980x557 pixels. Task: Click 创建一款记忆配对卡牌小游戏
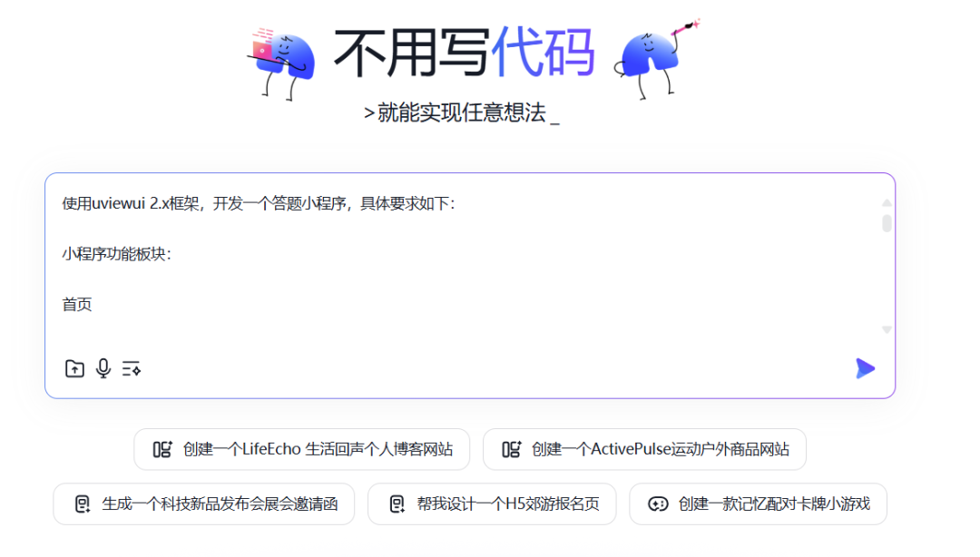pyautogui.click(x=759, y=503)
